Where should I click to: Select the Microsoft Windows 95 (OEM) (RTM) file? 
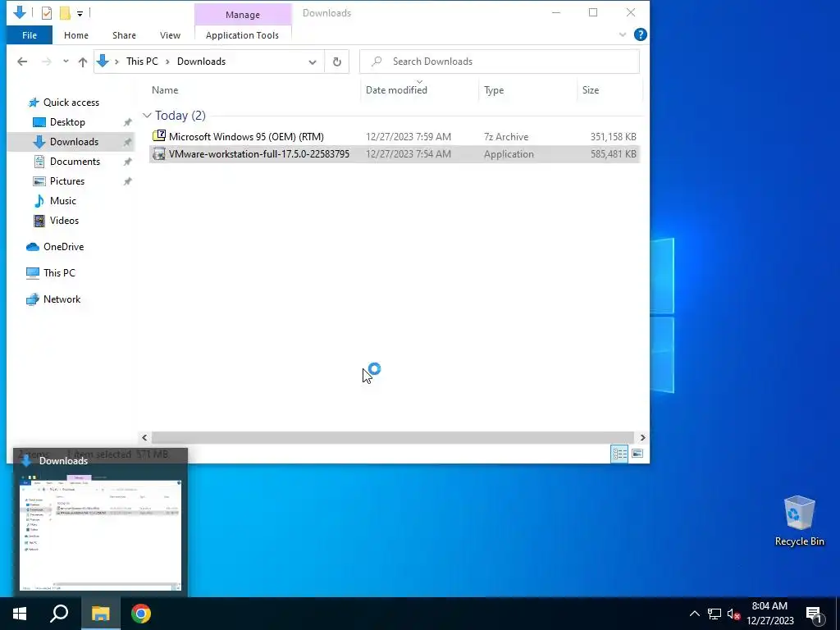(x=246, y=137)
